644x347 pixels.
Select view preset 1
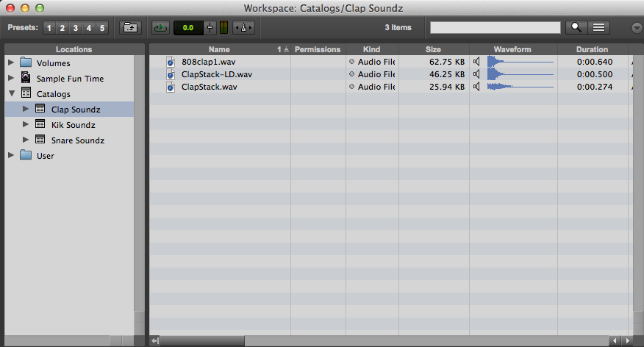[49, 28]
